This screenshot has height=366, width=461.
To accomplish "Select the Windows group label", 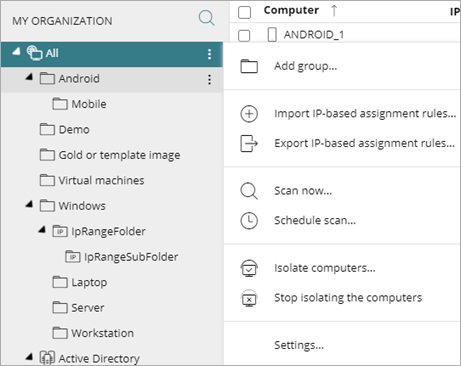I will pyautogui.click(x=82, y=206).
